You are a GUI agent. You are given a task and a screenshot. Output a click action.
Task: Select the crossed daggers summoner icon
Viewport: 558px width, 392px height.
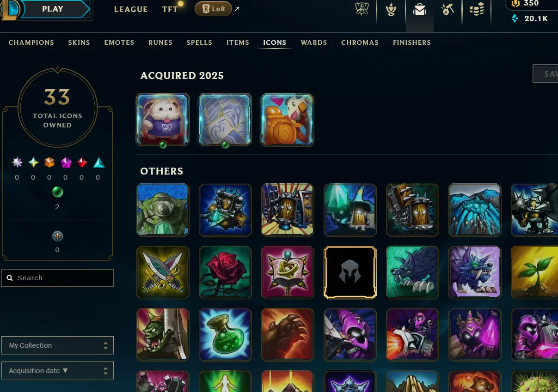coord(163,272)
